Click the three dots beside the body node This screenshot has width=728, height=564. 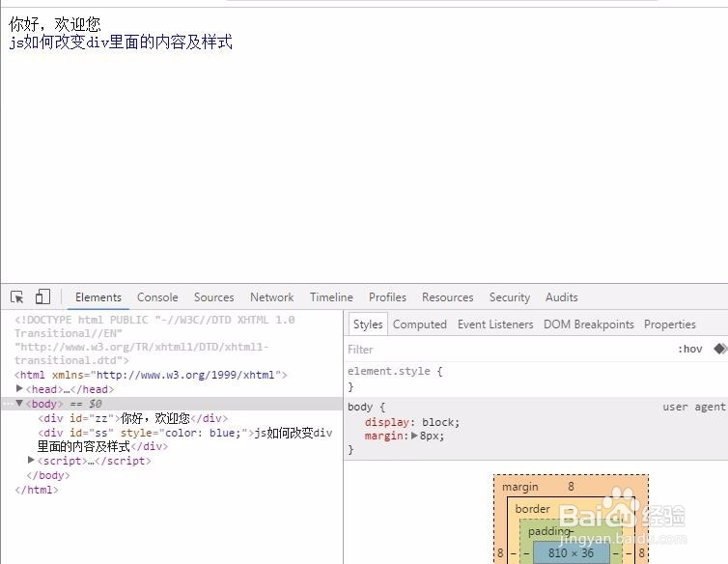pos(8,404)
